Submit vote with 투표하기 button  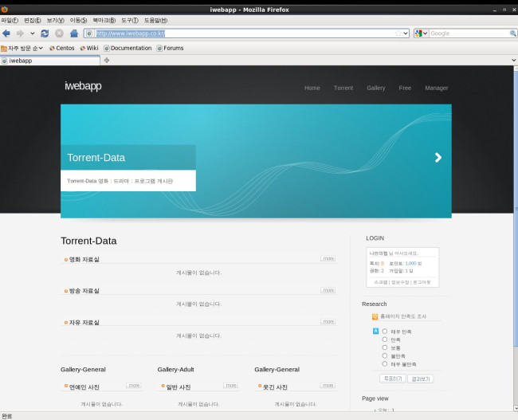393,379
